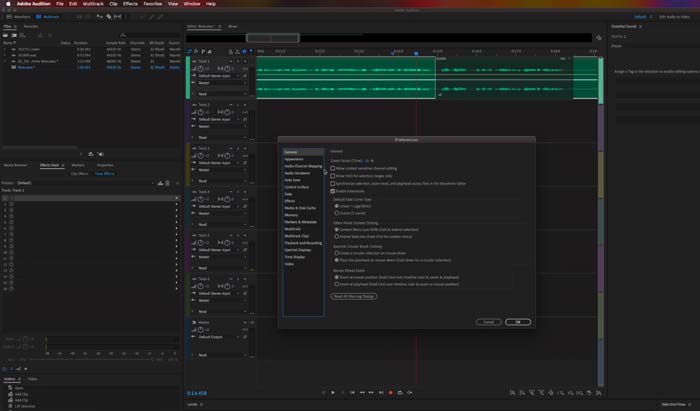This screenshot has height=411, width=700.
Task: Select Zoom at playhead radio option
Action: point(337,284)
